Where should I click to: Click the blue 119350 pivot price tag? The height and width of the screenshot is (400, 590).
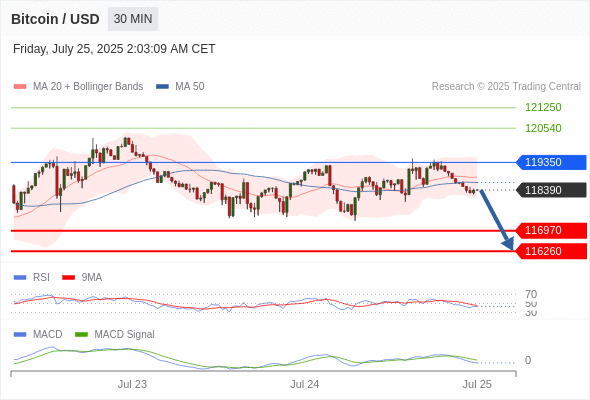pos(551,162)
